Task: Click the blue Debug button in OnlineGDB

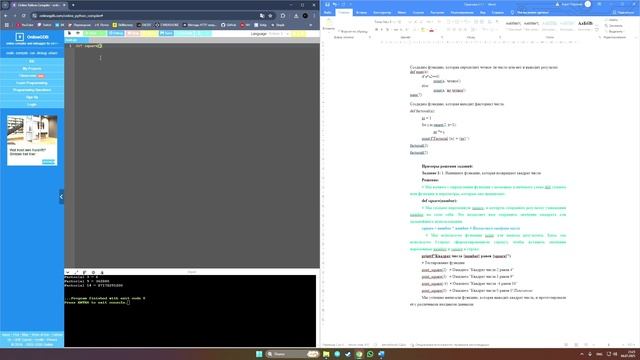Action: click(x=116, y=33)
